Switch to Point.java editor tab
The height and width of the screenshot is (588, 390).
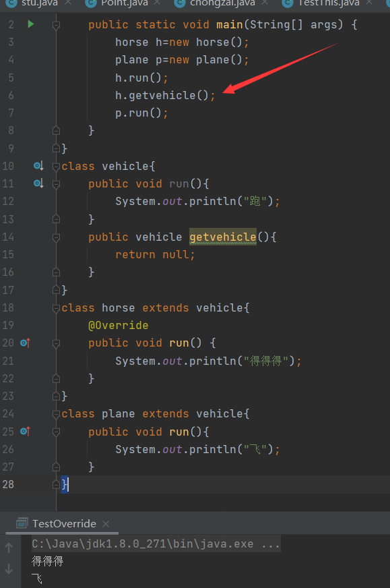pyautogui.click(x=125, y=3)
